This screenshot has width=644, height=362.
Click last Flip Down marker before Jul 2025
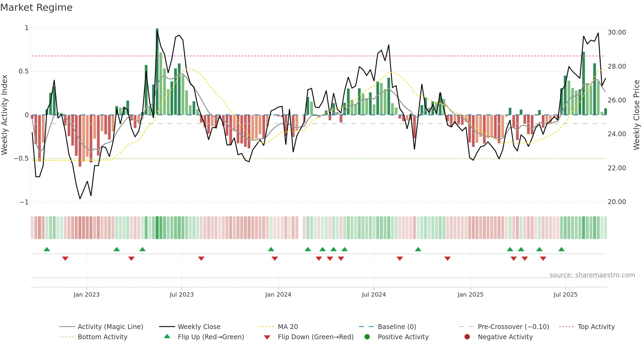pyautogui.click(x=543, y=258)
